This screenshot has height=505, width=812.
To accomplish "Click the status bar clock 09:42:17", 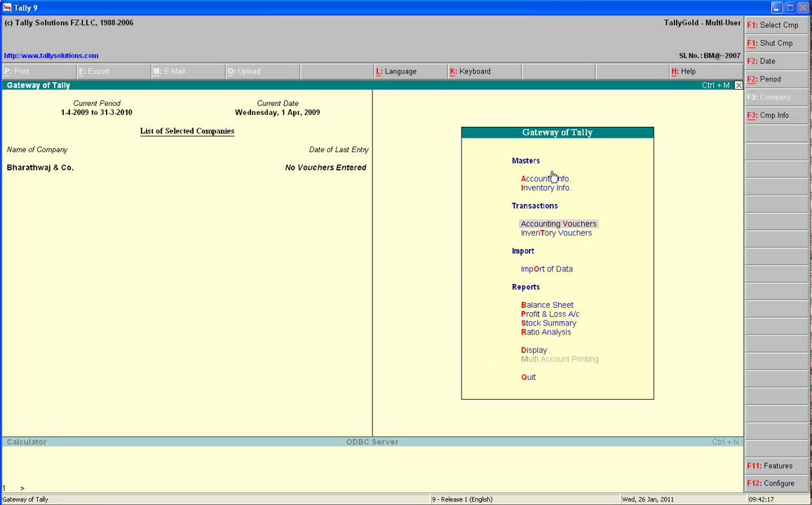I will coord(762,499).
